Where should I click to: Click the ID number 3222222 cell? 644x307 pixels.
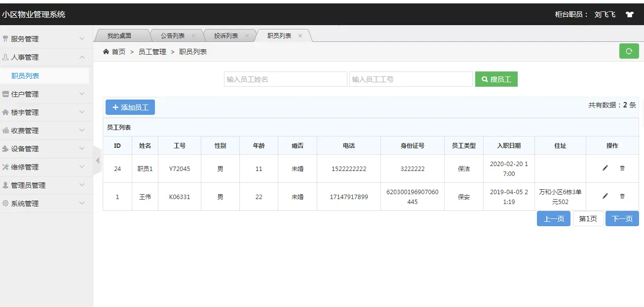(x=413, y=169)
